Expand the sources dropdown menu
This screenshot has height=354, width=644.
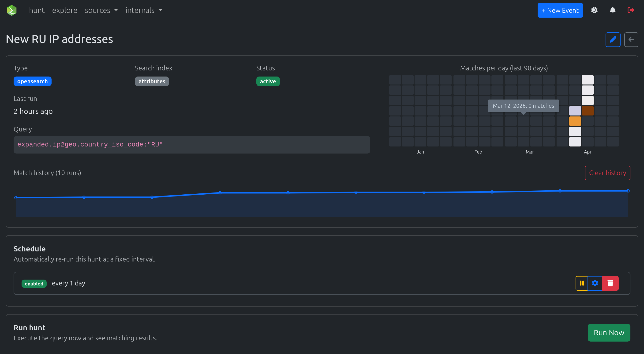click(101, 10)
